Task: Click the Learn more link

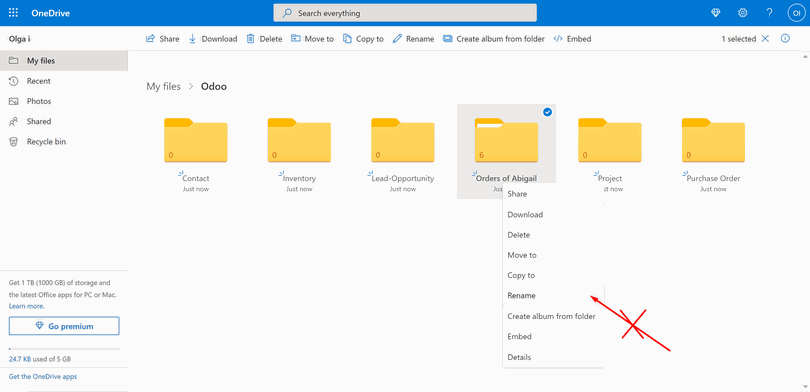Action: point(26,306)
